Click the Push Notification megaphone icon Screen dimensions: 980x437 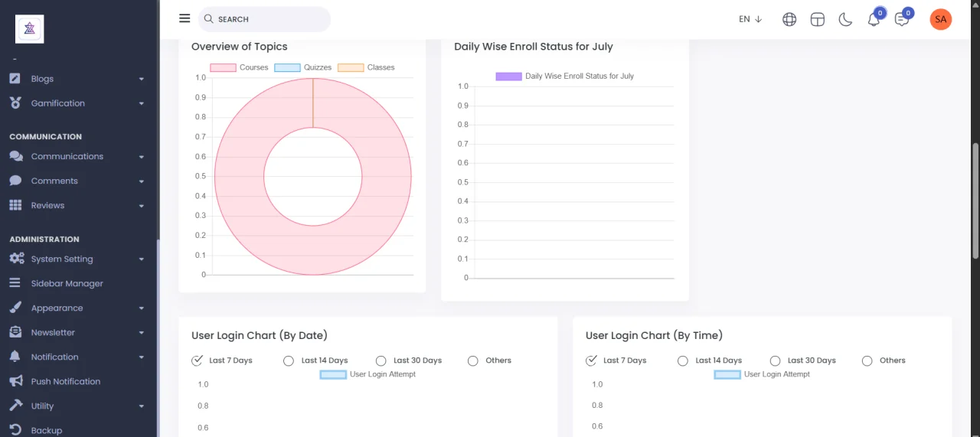pyautogui.click(x=15, y=381)
